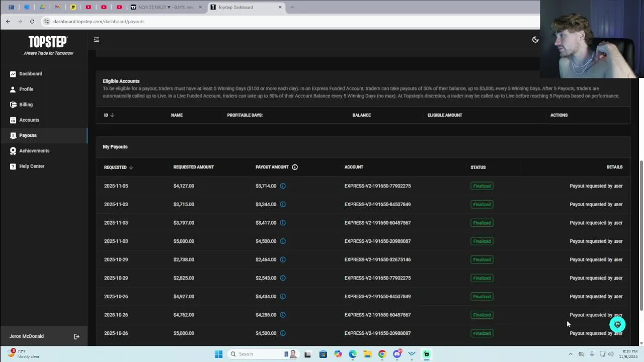Image resolution: width=644 pixels, height=362 pixels.
Task: Collapse the sidebar with the hamburger icon
Action: click(97, 40)
